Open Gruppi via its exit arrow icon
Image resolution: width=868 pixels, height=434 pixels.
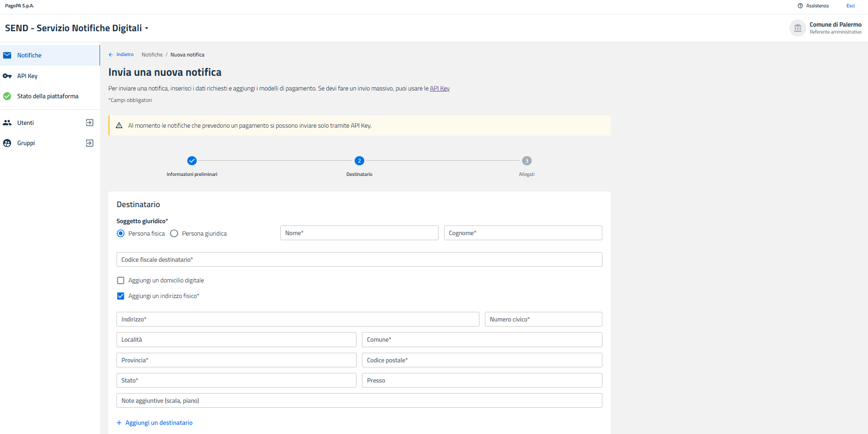(x=89, y=143)
